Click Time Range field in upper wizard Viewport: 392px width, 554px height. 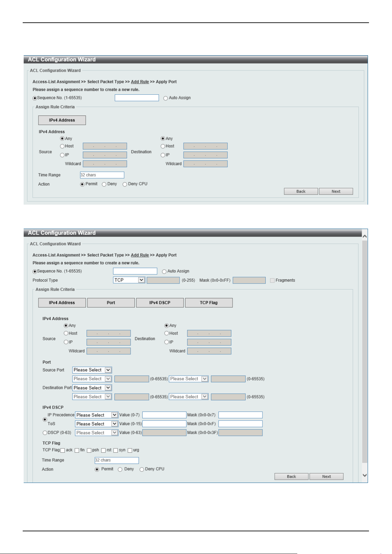click(x=102, y=175)
